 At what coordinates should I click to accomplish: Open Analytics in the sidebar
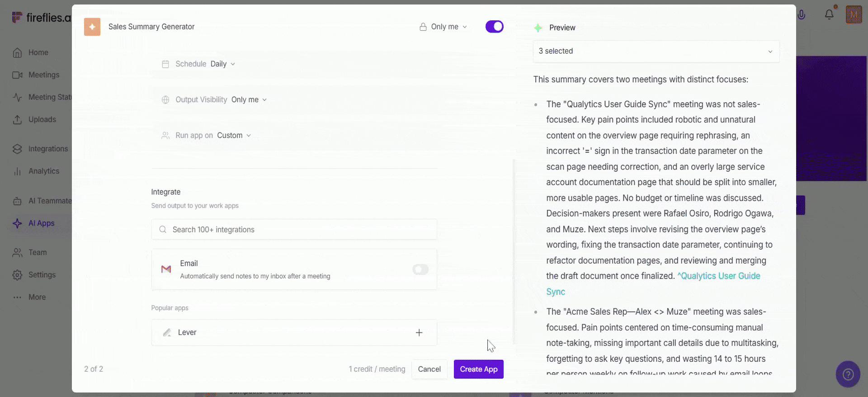(x=44, y=171)
